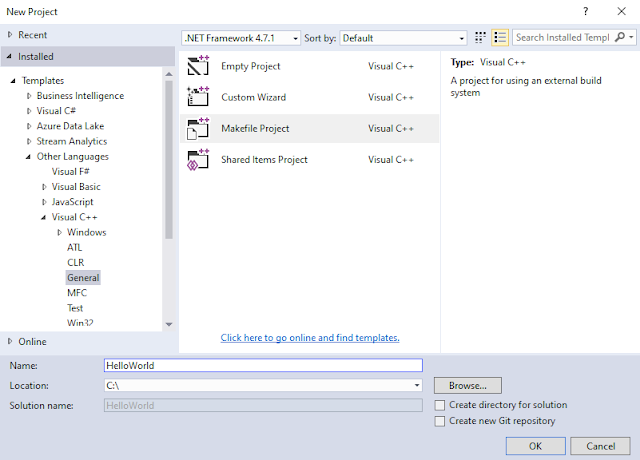Expand the Windows node arrow
640x460 pixels.
point(60,232)
